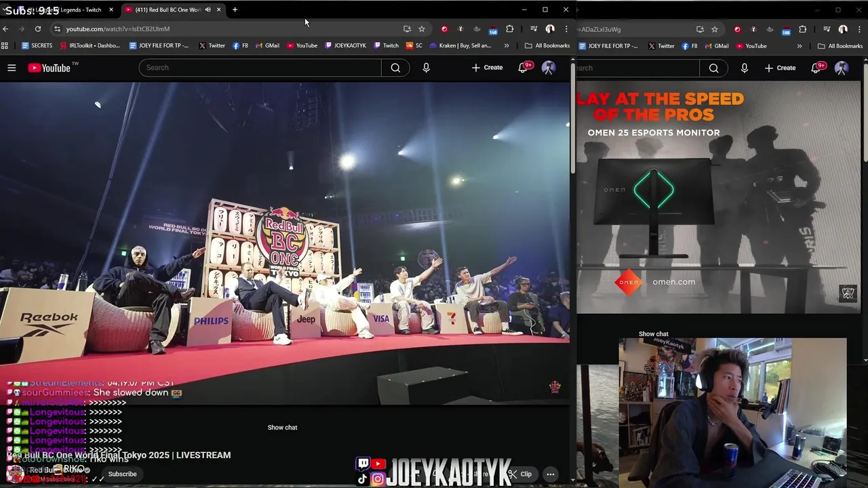Image resolution: width=868 pixels, height=488 pixels.
Task: Open SC bookmark in left window
Action: (414, 46)
